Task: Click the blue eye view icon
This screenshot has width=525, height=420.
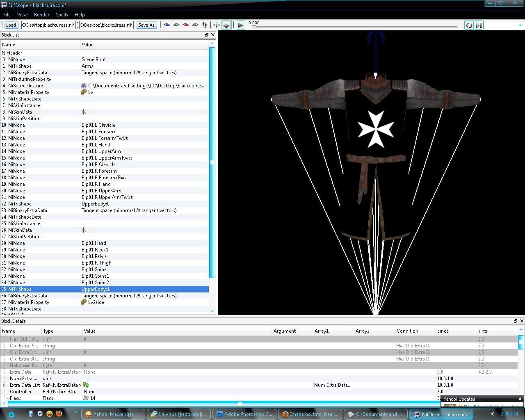Action: click(x=167, y=25)
